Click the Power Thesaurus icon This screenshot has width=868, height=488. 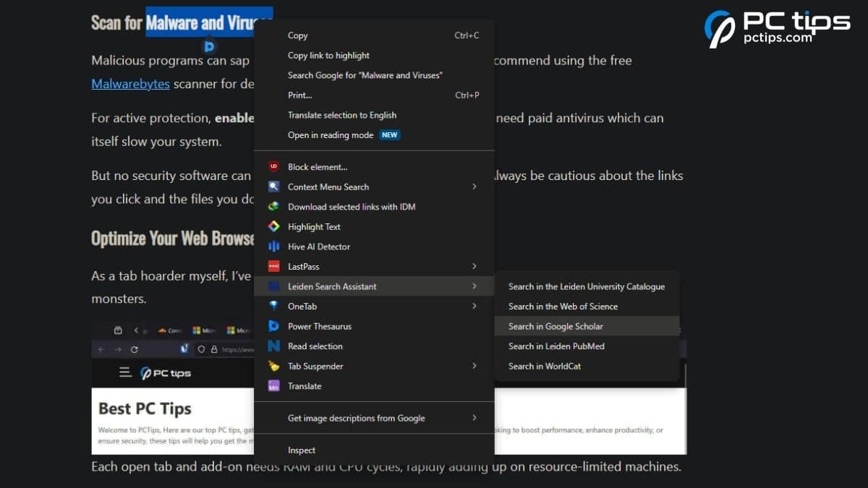pos(275,326)
